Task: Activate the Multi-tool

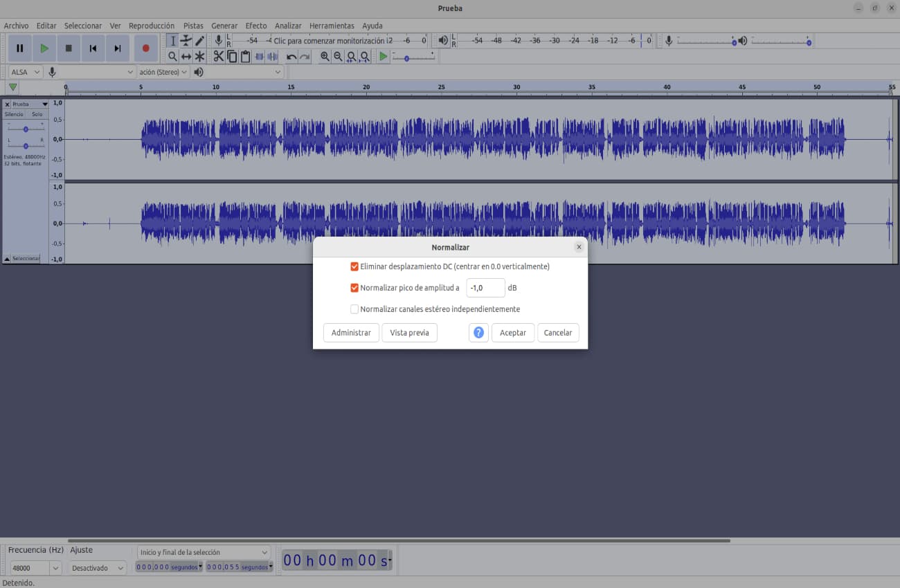Action: point(200,57)
